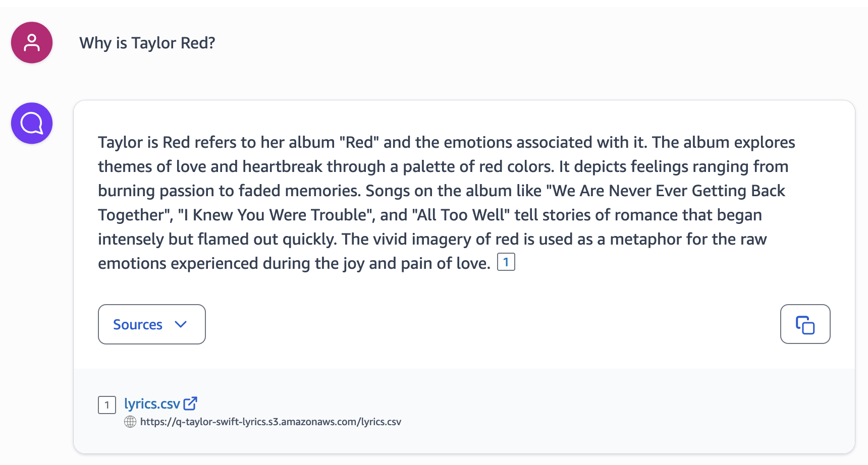Click the purple assistant chat avatar icon
The height and width of the screenshot is (465, 868).
(x=32, y=123)
